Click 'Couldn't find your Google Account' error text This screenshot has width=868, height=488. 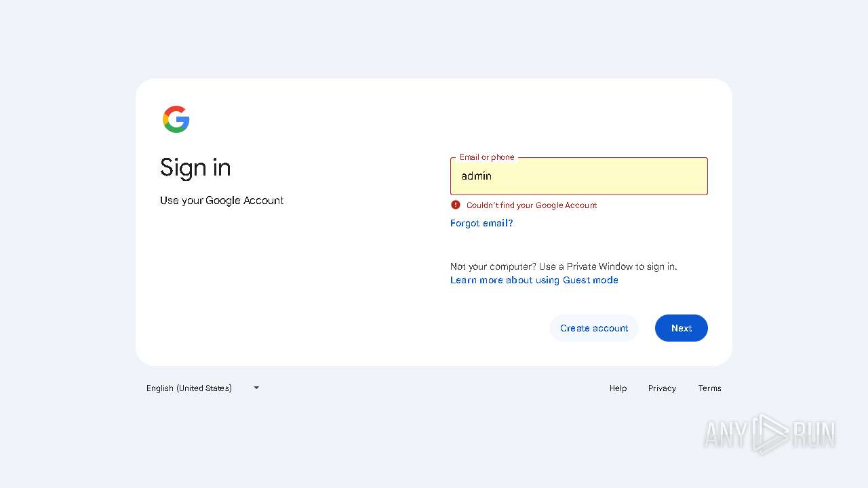click(532, 205)
